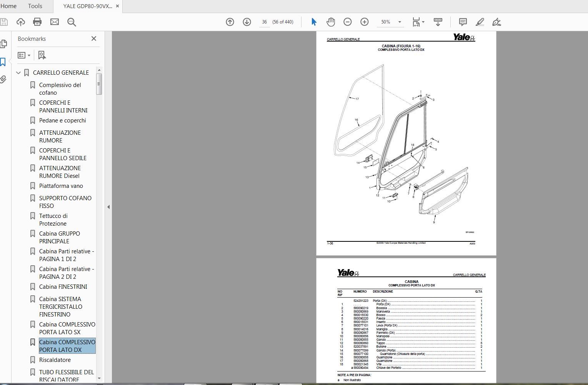
Task: Go to next page arrow button
Action: [x=247, y=22]
